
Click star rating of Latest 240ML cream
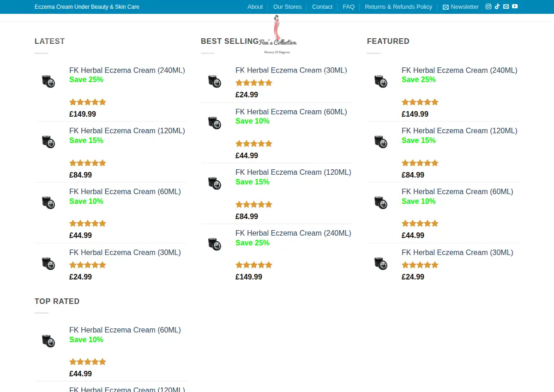point(88,102)
